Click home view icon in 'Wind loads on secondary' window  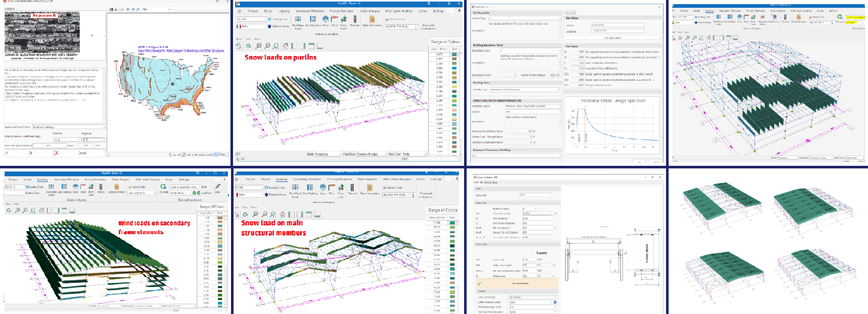41,210
